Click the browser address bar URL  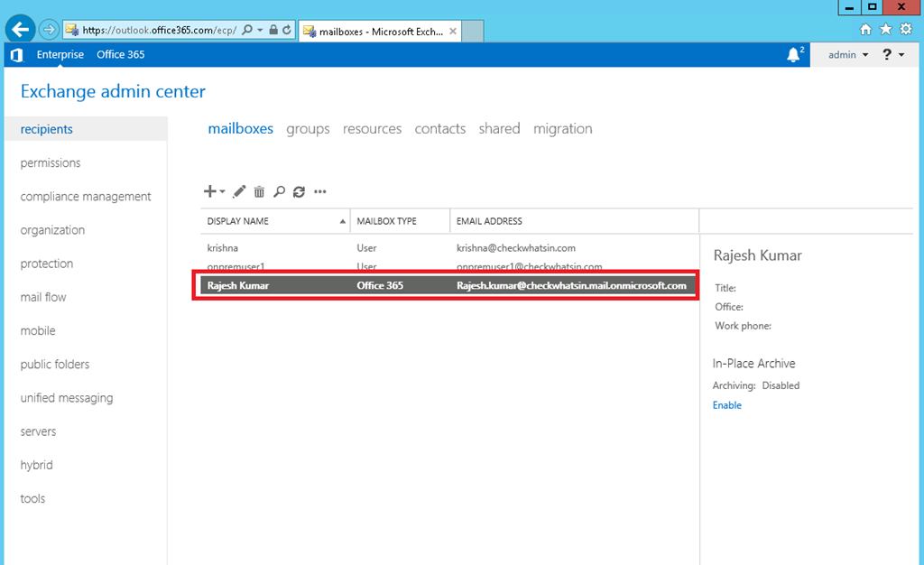click(x=159, y=30)
